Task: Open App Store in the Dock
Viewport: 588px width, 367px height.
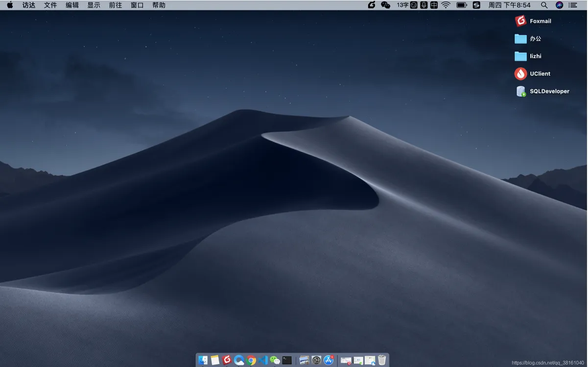Action: coord(329,360)
